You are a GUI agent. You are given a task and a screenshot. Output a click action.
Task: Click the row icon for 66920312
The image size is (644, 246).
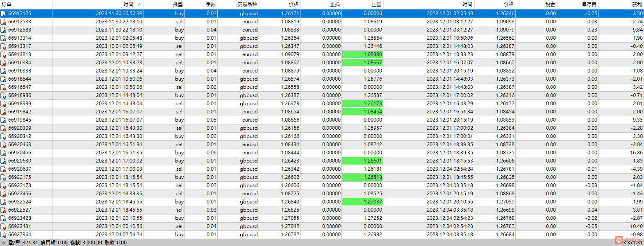click(3, 136)
